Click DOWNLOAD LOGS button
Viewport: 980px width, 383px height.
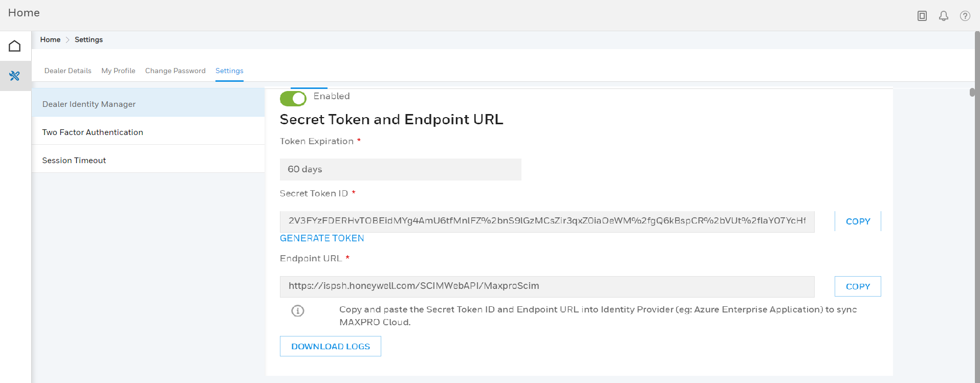[x=331, y=346]
